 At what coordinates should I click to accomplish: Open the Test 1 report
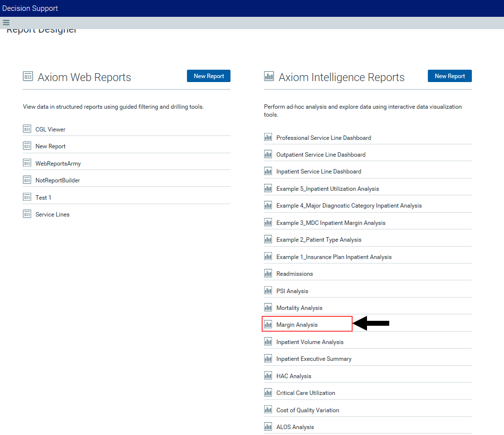pyautogui.click(x=44, y=198)
